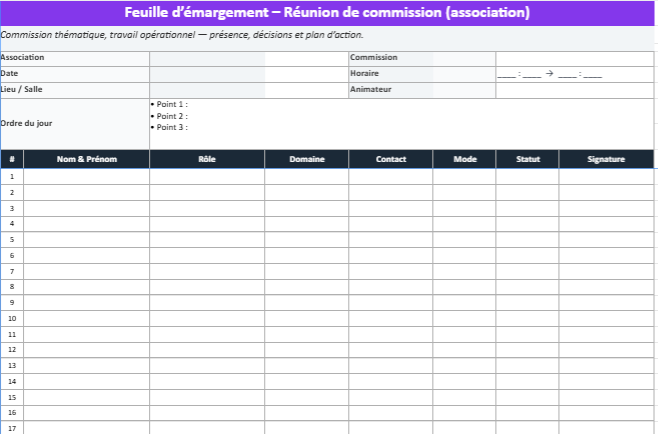The height and width of the screenshot is (434, 658).
Task: Select the italic subtitle line under the title
Action: [x=182, y=35]
